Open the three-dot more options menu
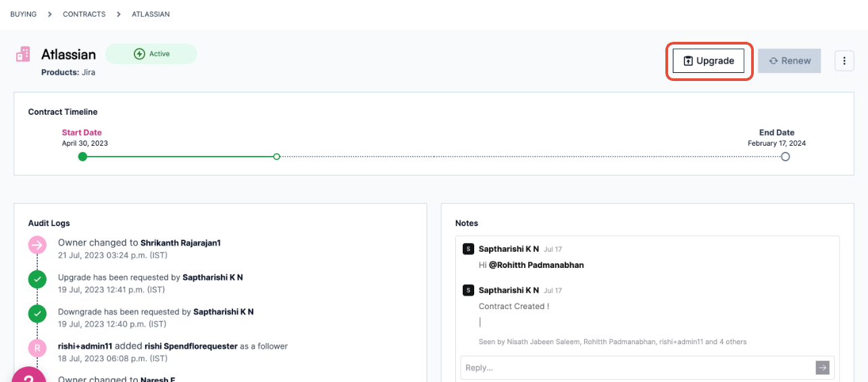 tap(844, 61)
